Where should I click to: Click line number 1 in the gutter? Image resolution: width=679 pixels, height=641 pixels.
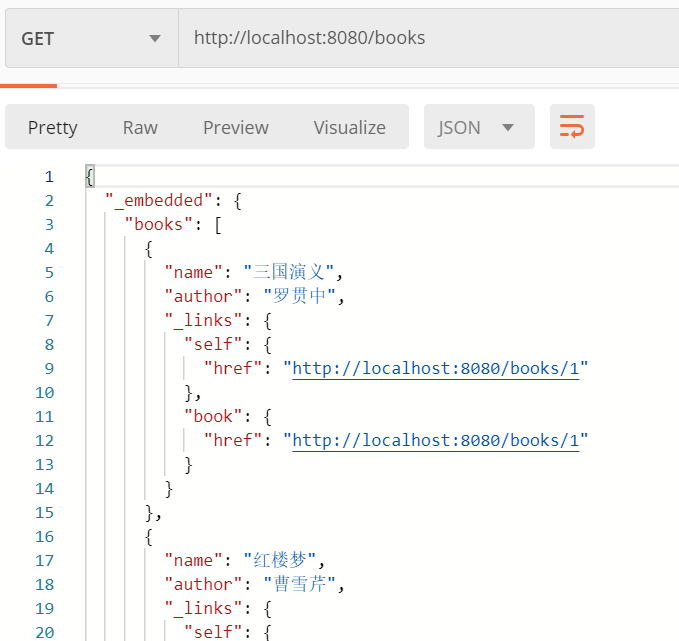pos(48,176)
